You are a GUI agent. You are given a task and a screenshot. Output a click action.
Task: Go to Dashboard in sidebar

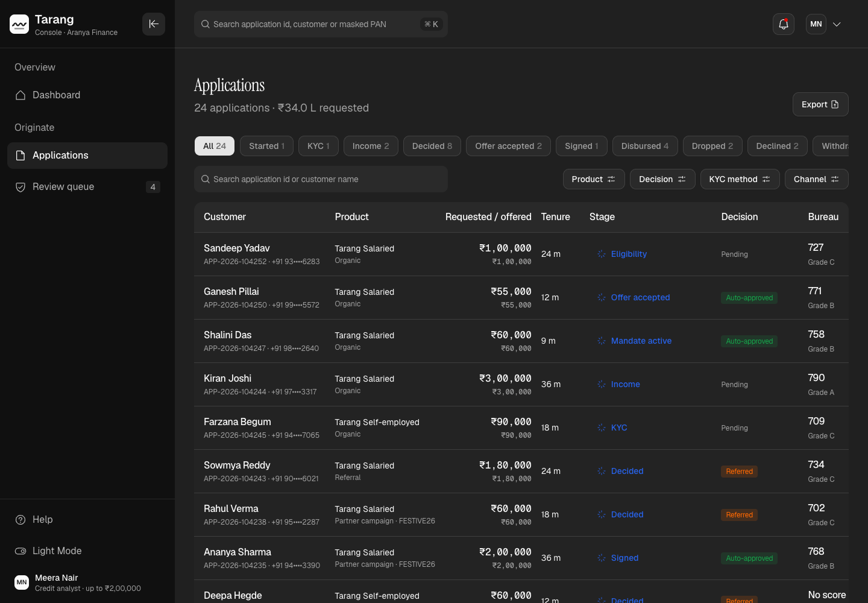point(87,95)
